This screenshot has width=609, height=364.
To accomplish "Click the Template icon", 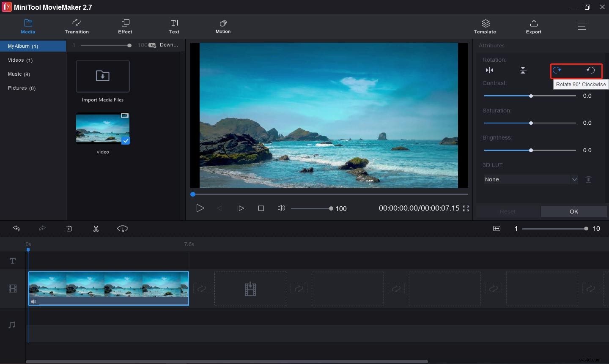I will coord(485,26).
